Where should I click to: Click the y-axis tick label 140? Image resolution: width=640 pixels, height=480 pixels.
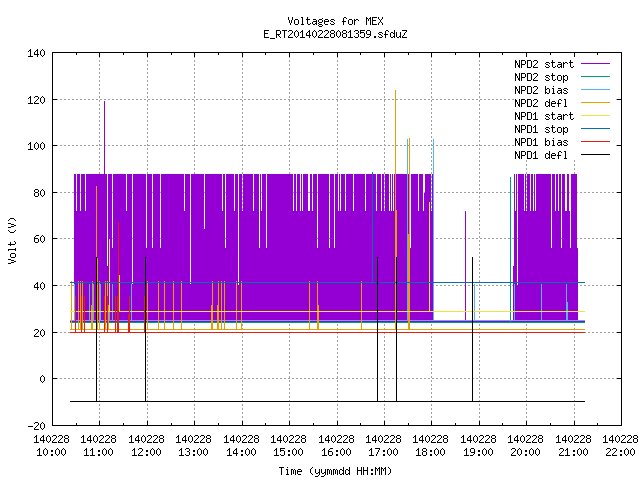coord(36,53)
